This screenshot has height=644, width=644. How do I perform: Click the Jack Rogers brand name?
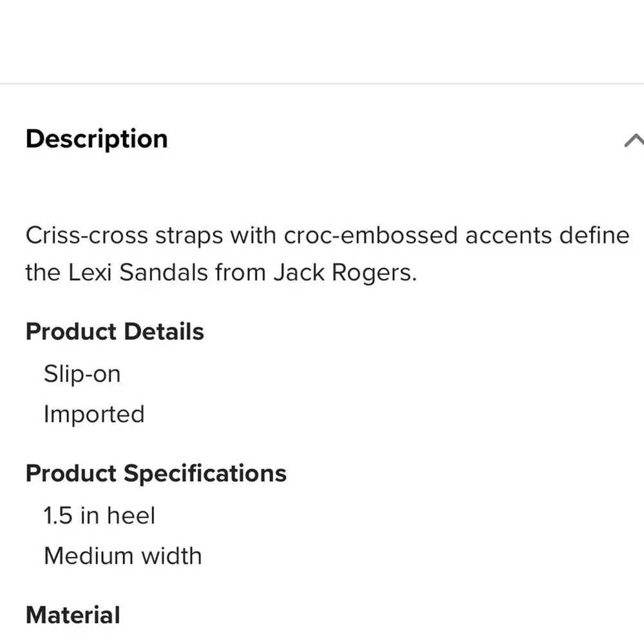click(x=345, y=273)
